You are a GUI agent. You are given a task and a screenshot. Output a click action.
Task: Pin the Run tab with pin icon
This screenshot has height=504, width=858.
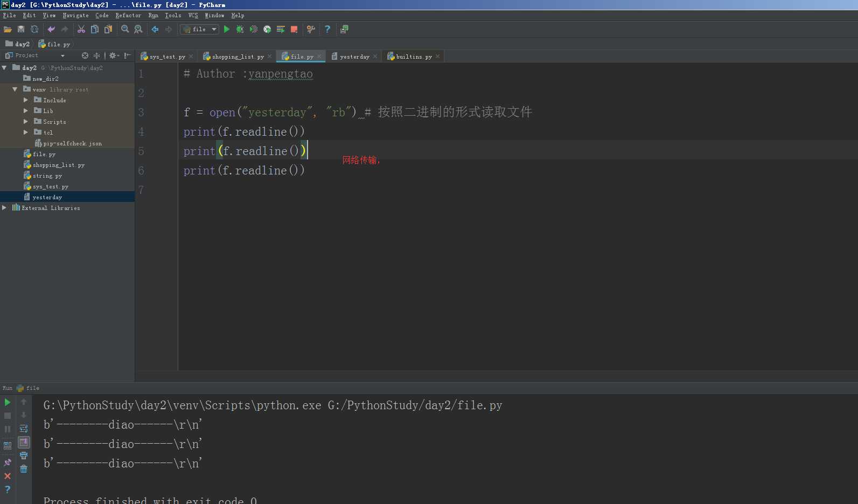tap(8, 463)
